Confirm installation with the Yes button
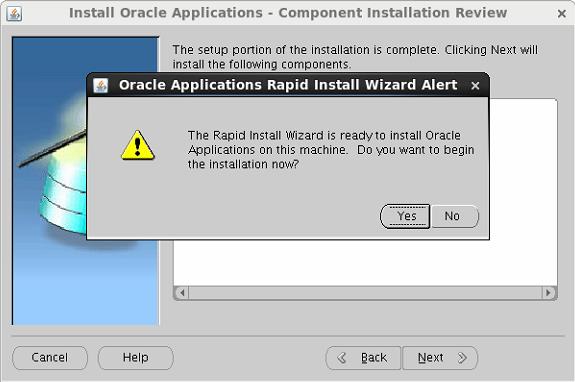575x382 pixels. [405, 216]
